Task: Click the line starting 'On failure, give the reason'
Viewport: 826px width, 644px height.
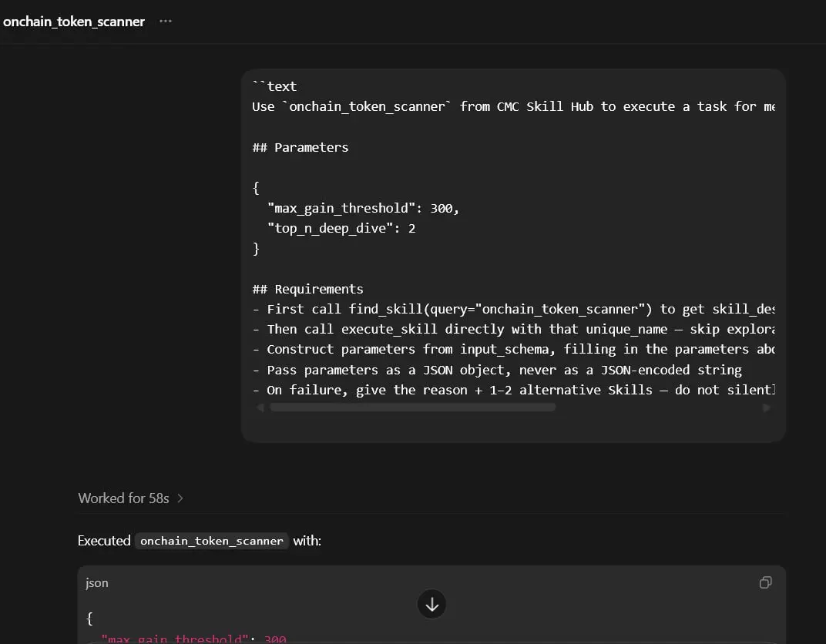Action: 514,391
